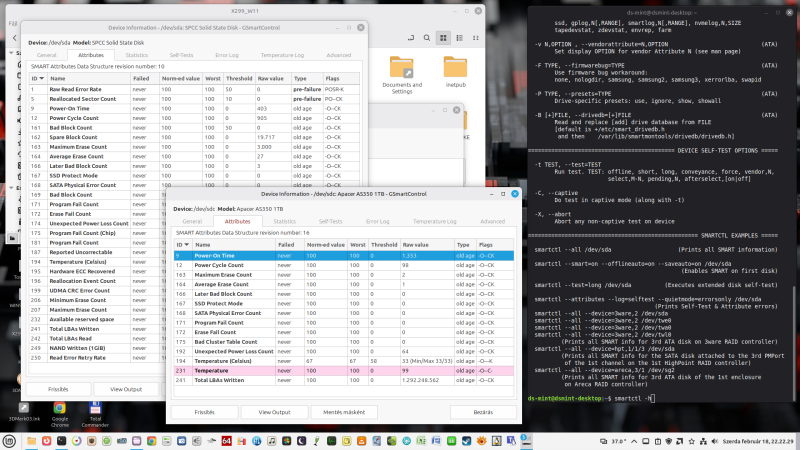Switch file manager to compact view
This screenshot has width=800, height=450.
pyautogui.click(x=476, y=38)
